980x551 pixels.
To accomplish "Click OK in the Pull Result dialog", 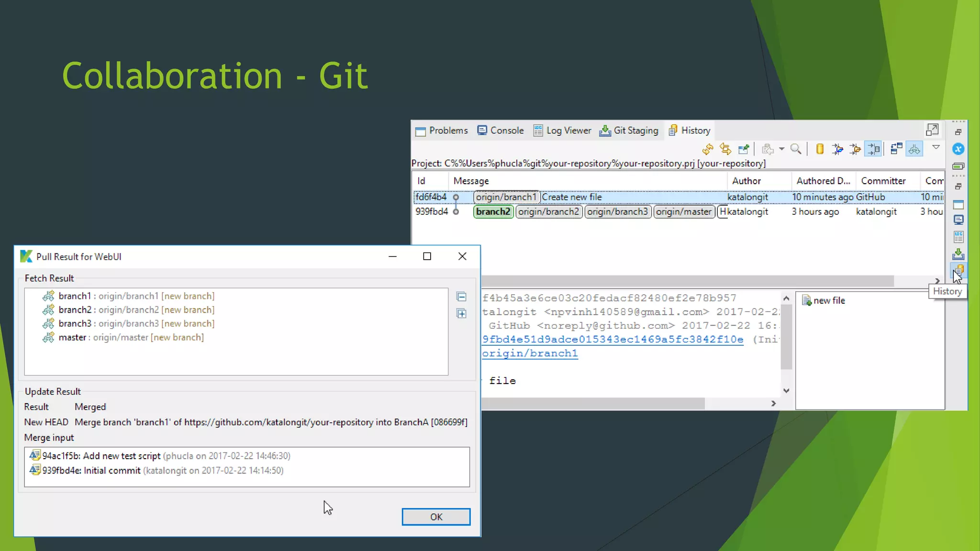I will 436,517.
